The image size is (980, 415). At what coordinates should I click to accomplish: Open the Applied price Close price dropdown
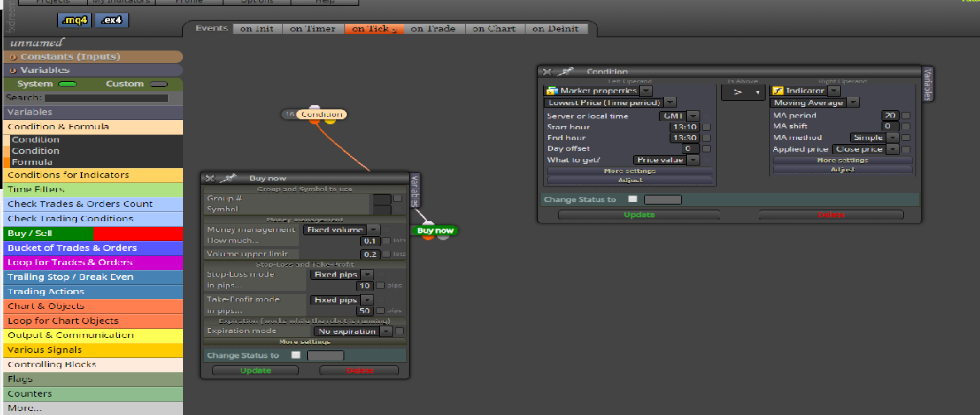(x=892, y=149)
